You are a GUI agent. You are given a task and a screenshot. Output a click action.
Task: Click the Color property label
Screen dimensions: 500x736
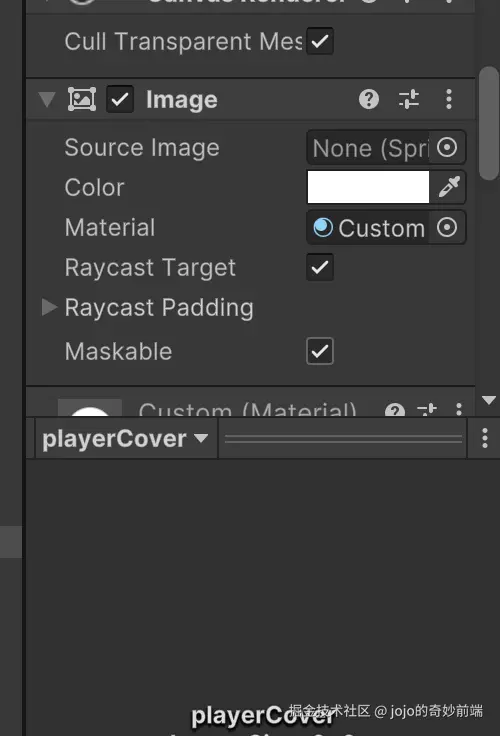click(x=94, y=187)
